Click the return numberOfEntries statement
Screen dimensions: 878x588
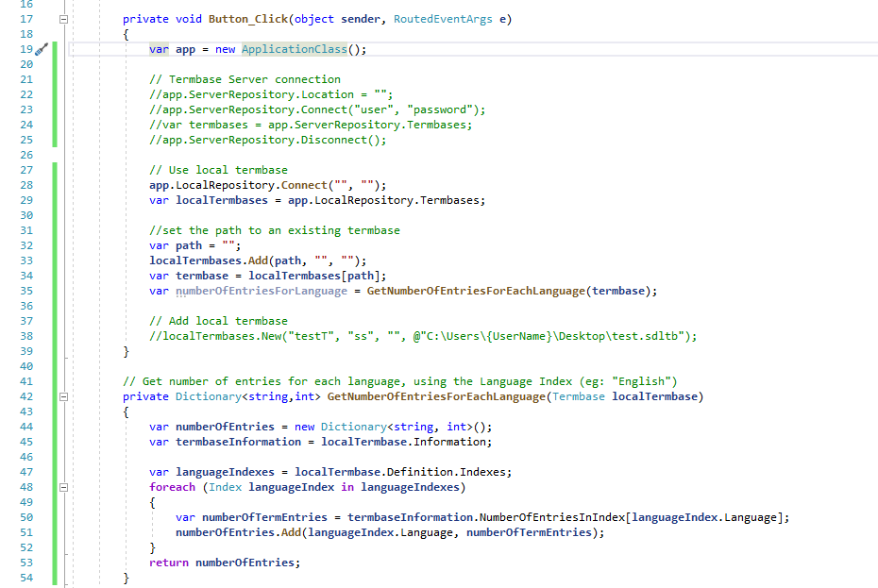pyautogui.click(x=225, y=563)
